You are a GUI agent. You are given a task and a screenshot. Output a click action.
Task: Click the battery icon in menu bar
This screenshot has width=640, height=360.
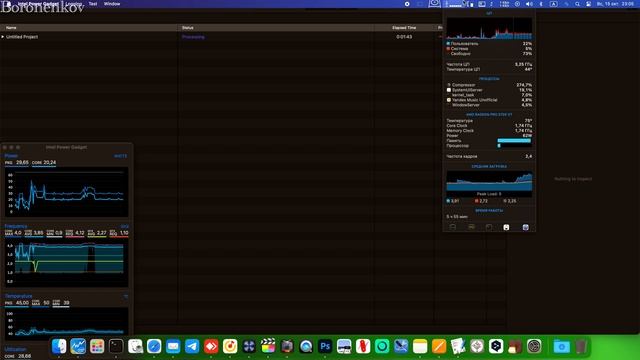[x=482, y=4]
